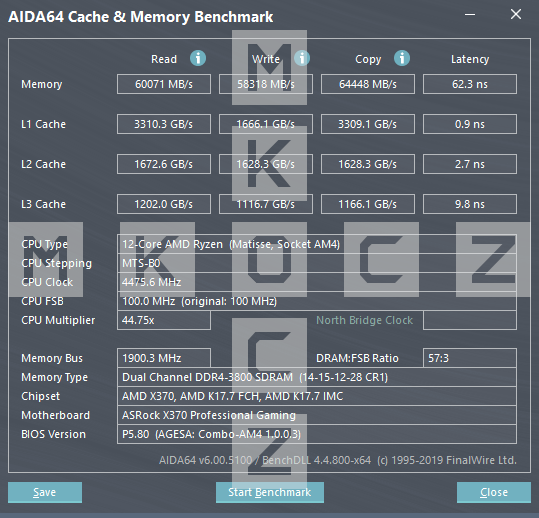
Task: Select L1 Cache Copy value 3309.1 GB/s
Action: tap(368, 124)
